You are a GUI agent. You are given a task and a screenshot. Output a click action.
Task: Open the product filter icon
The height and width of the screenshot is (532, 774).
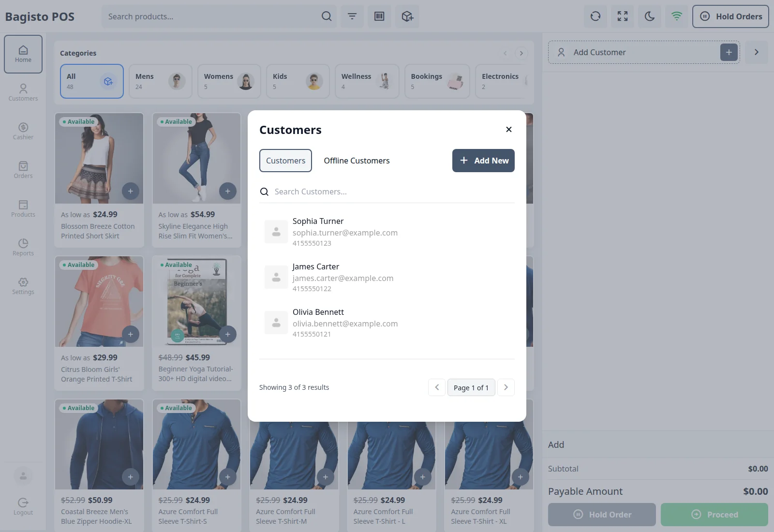(352, 16)
